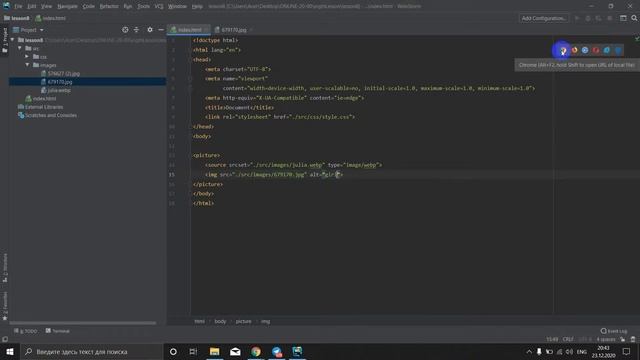Click the inspection checkmark in editor corner
Viewport: 640px width, 360px height.
[x=636, y=39]
